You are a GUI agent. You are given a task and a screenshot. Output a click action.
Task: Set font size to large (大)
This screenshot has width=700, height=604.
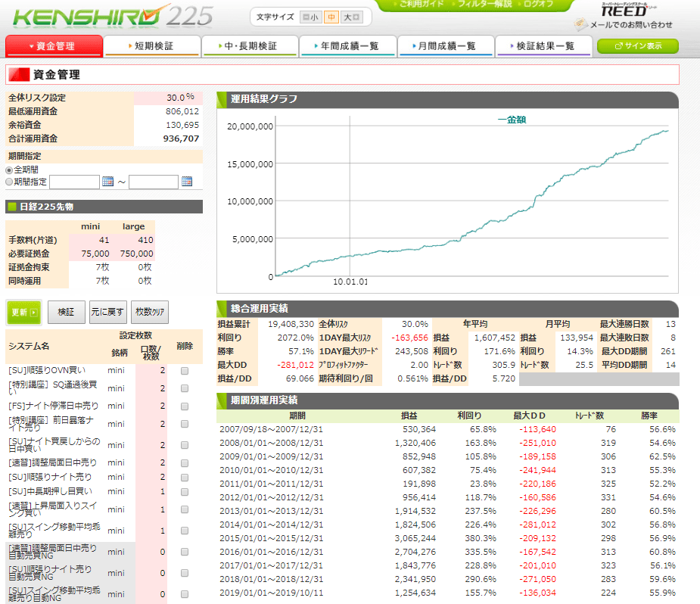(x=352, y=17)
